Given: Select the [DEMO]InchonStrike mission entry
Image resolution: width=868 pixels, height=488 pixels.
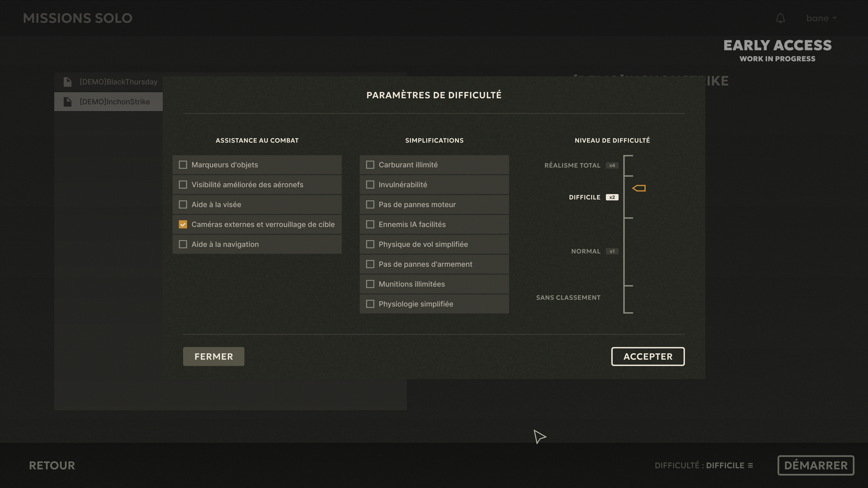Looking at the screenshot, I should tap(108, 102).
